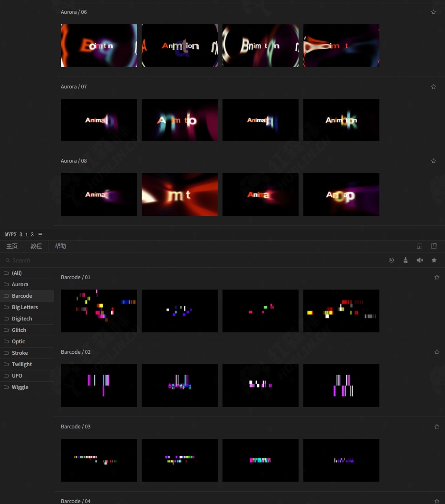
Task: Switch to large thumbnail layout icon
Action: pyautogui.click(x=434, y=246)
